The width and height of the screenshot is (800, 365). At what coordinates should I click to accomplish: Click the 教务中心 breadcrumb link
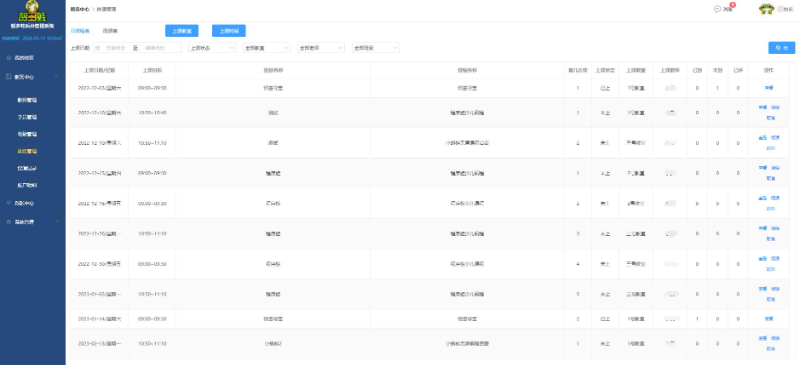(80, 9)
